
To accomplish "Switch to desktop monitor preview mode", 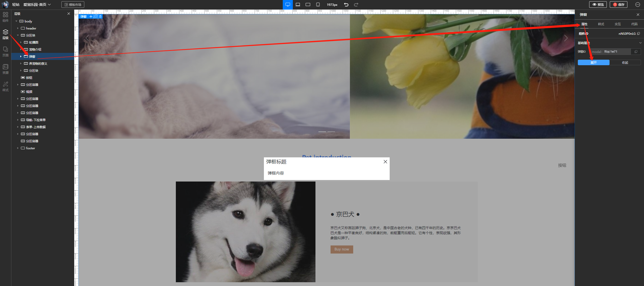I will [x=288, y=5].
